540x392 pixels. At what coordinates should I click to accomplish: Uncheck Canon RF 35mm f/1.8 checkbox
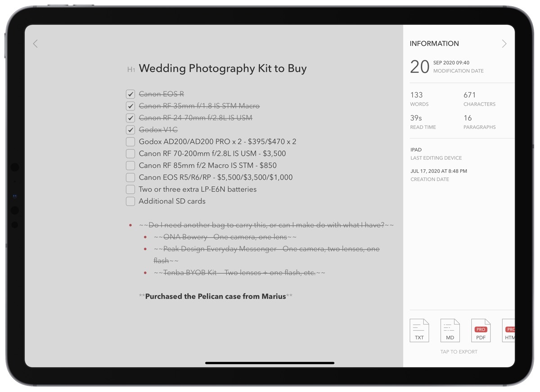[130, 106]
